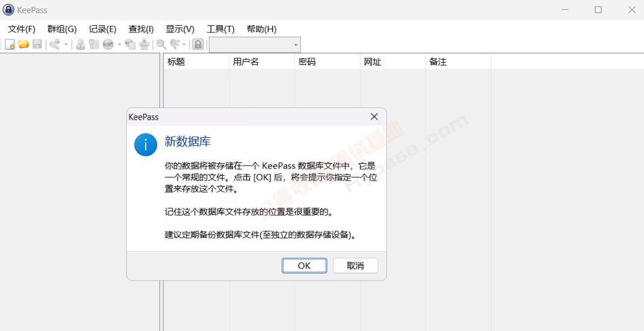Click the Copy URL to clipboard icon

130,45
